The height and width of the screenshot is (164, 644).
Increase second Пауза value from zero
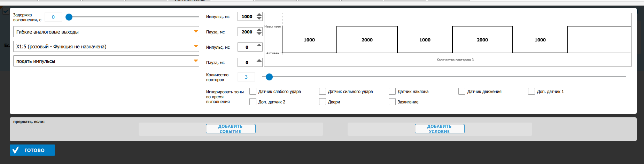click(x=259, y=61)
